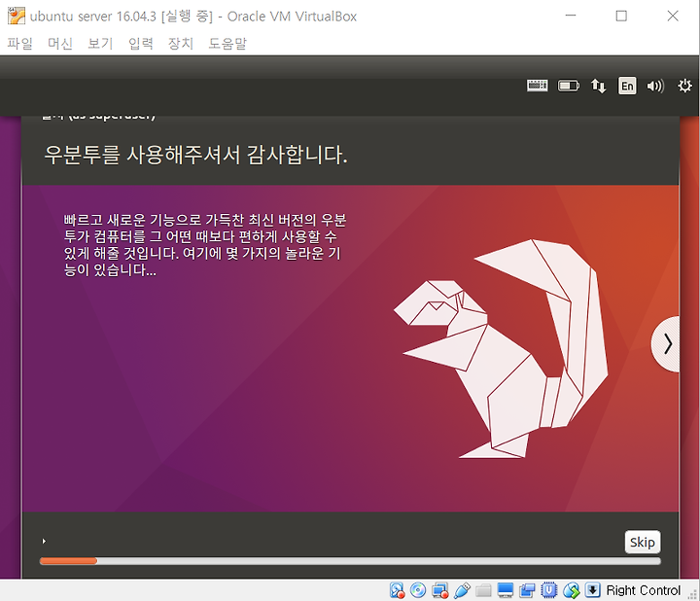Open the system gear power menu
700x601 pixels.
[x=684, y=86]
